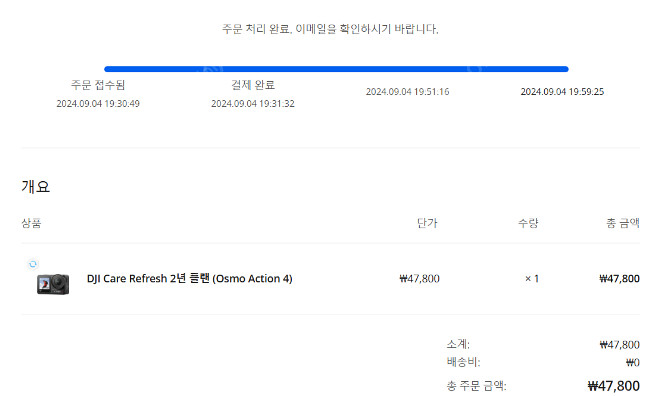
Task: Click the 2024.09.04 19:59:25 timestamp
Action: pos(562,92)
